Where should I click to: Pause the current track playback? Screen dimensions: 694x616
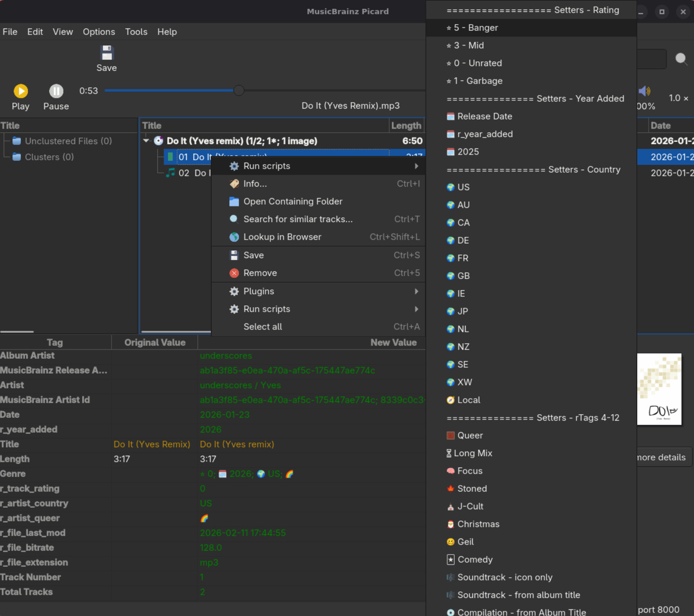pos(56,91)
